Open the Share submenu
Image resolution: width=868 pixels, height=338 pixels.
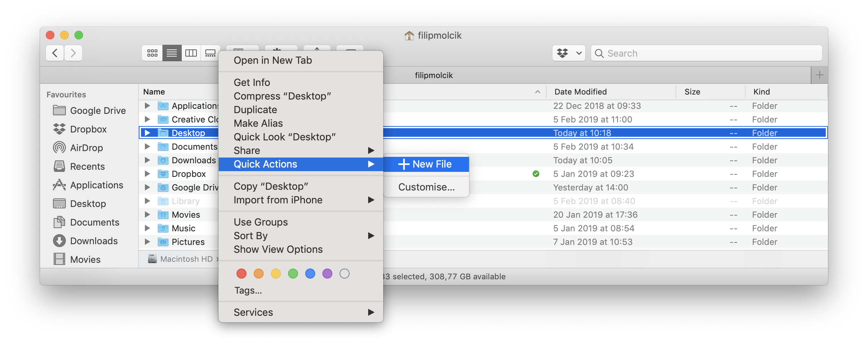(247, 150)
